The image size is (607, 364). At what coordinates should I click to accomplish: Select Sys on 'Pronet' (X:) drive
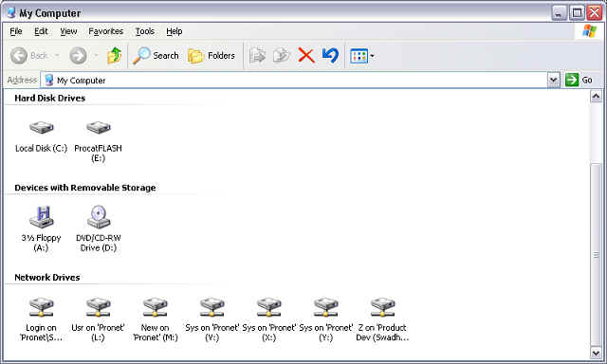coord(268,319)
